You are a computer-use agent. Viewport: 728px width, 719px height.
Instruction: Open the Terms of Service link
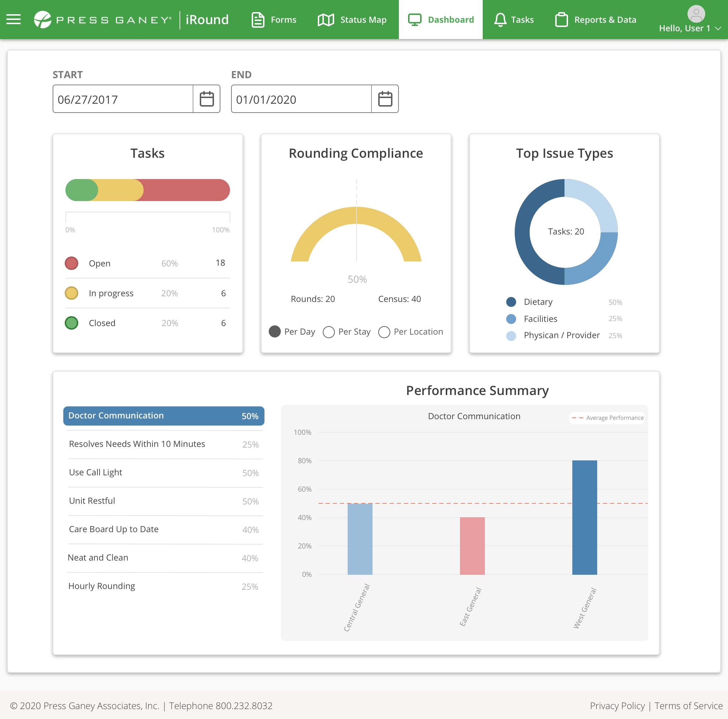689,706
